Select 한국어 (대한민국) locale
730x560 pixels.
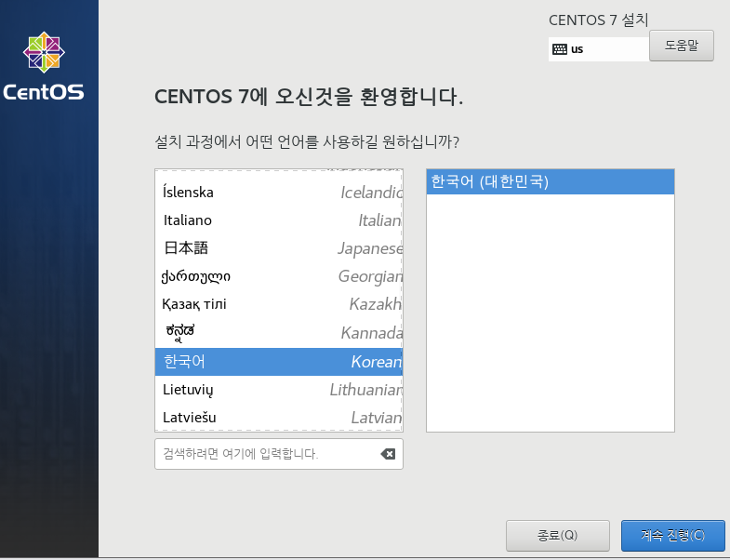[x=551, y=181]
